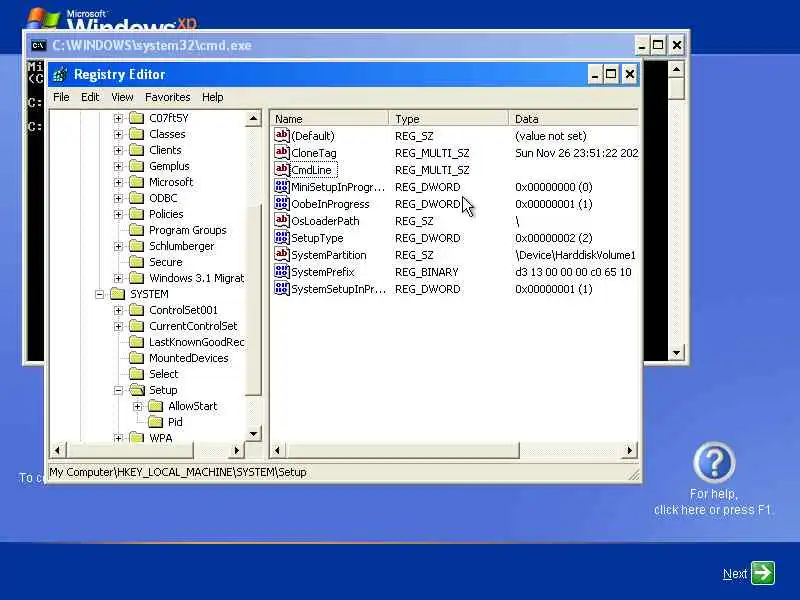Open the Help menu
This screenshot has width=800, height=600.
point(212,97)
